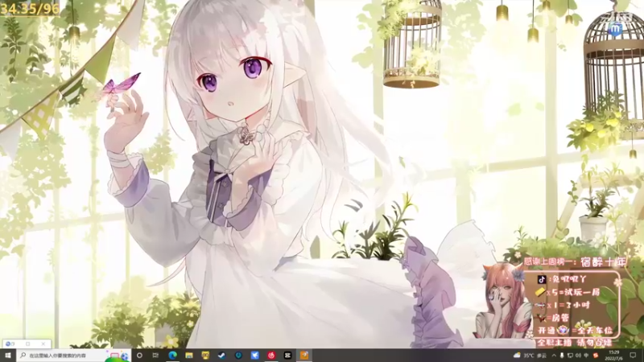Open the Windows Start menu
The width and height of the screenshot is (644, 362).
pyautogui.click(x=8, y=355)
